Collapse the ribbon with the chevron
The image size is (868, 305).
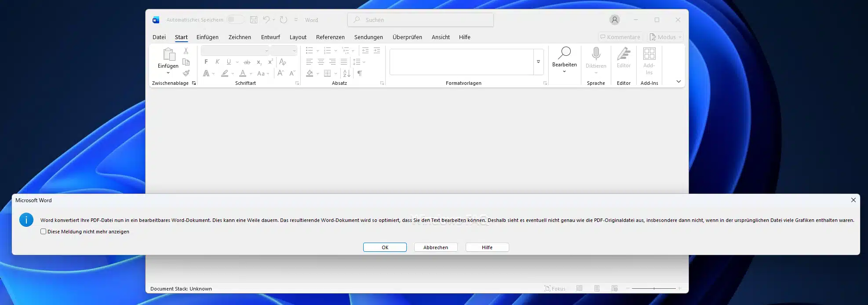click(x=678, y=82)
